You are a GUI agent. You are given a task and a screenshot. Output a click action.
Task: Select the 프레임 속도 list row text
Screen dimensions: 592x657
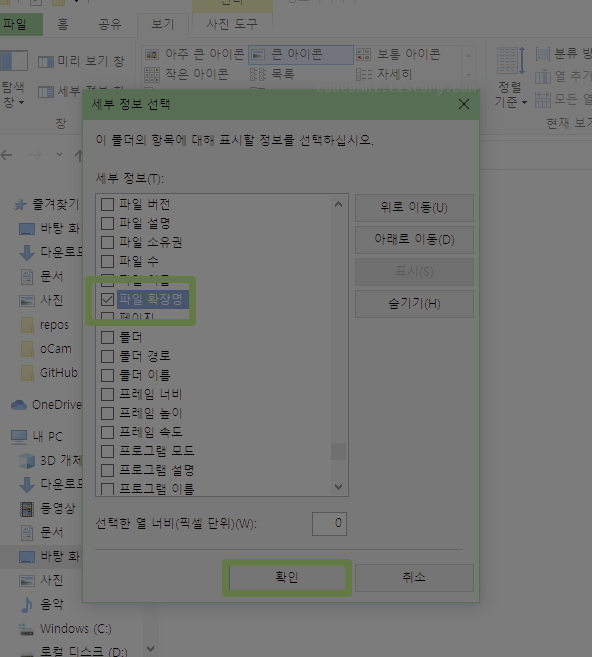pyautogui.click(x=150, y=432)
